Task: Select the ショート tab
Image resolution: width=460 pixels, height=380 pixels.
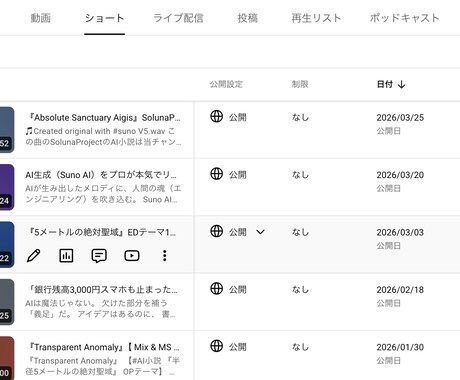Action: (104, 18)
